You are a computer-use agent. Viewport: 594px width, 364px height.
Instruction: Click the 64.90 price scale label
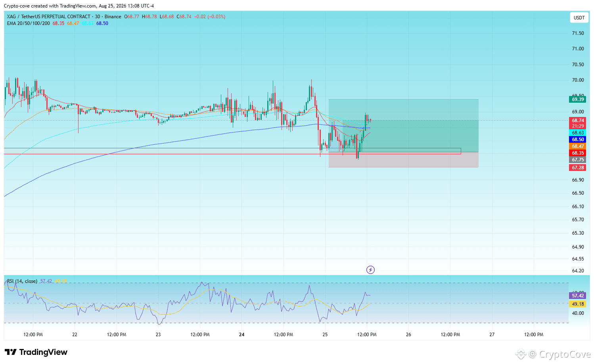[x=578, y=247]
